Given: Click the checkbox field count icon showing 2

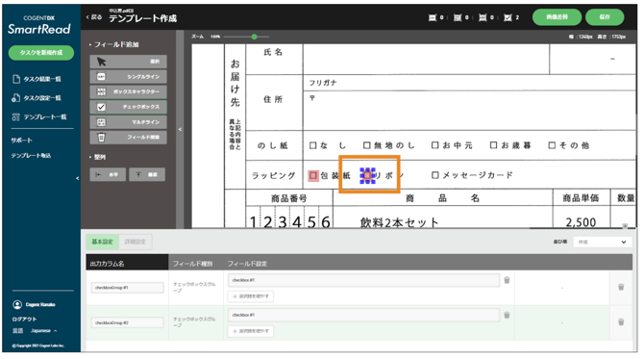Looking at the screenshot, I should pyautogui.click(x=508, y=17).
